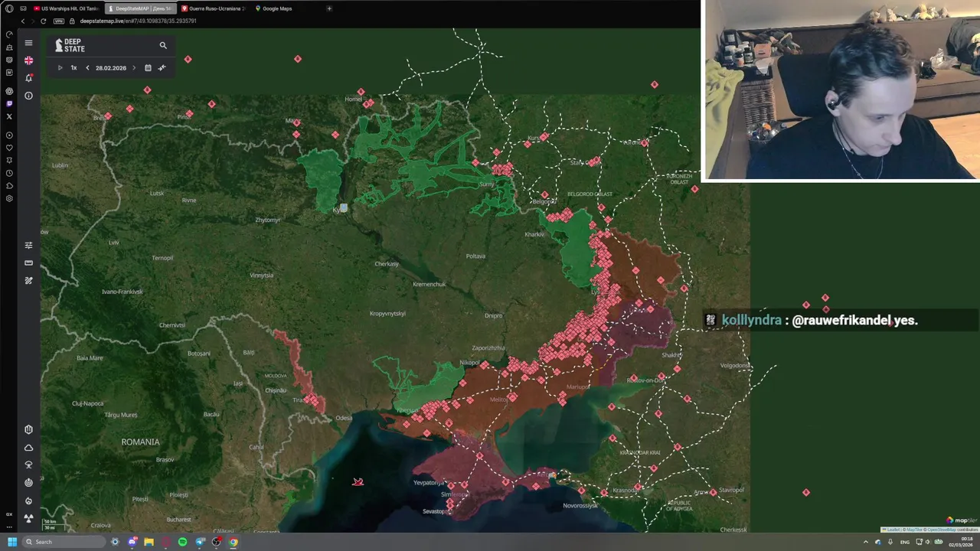Open the history clock icon in Opera sidebar

[9, 173]
